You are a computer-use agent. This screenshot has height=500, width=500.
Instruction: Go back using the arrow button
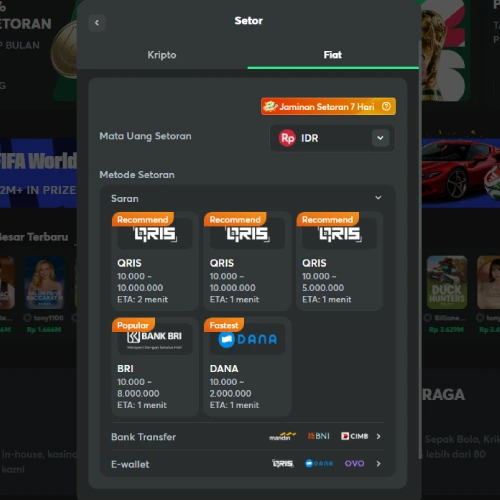[x=97, y=23]
